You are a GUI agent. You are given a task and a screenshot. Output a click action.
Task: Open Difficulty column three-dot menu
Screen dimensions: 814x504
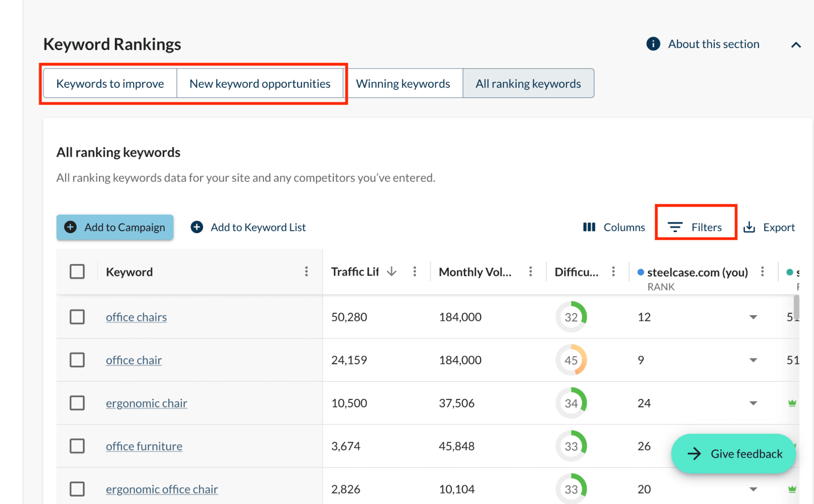pyautogui.click(x=613, y=272)
